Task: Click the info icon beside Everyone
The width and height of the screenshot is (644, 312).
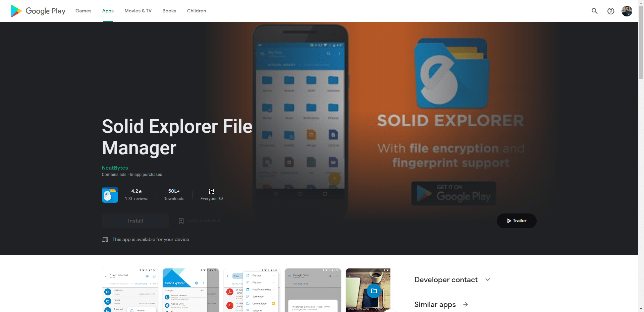Action: coord(221,199)
